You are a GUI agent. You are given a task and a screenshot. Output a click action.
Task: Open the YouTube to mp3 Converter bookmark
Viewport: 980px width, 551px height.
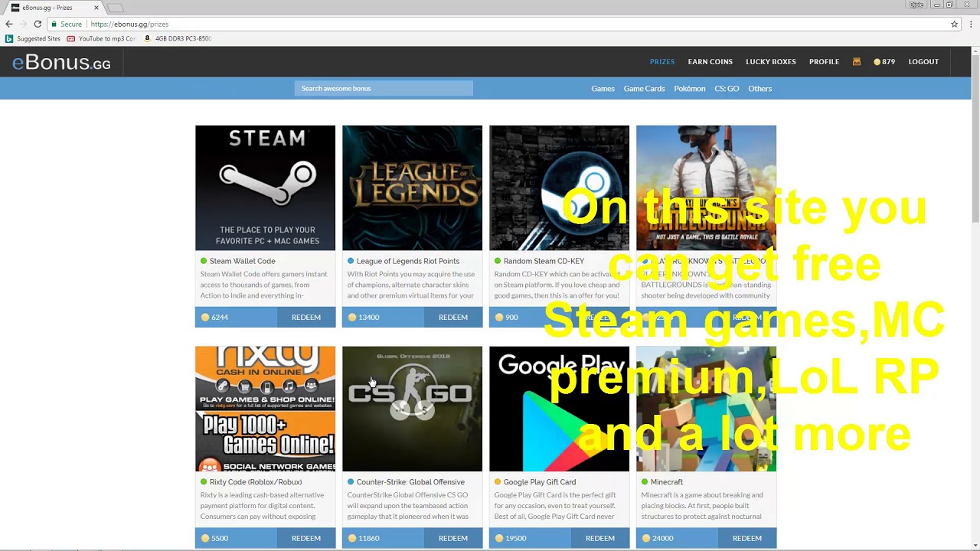pyautogui.click(x=101, y=38)
